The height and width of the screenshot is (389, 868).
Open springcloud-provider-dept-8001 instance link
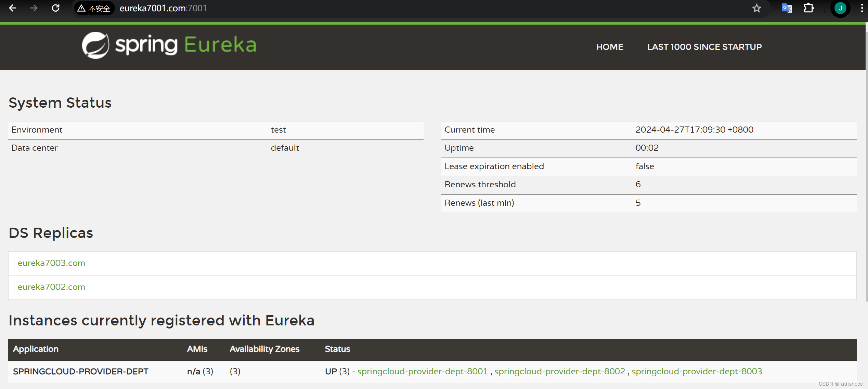point(422,371)
